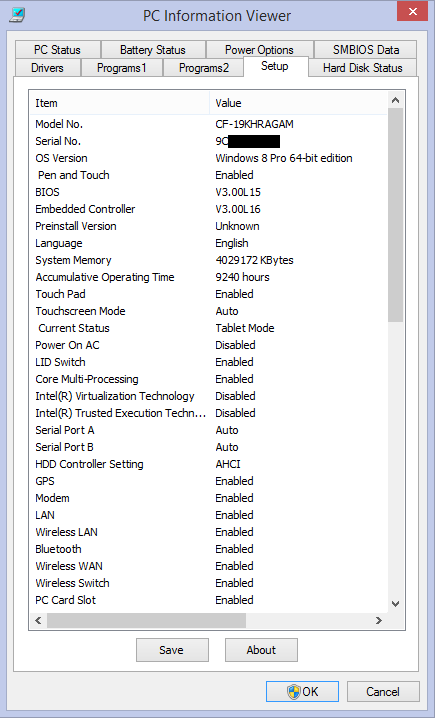Select the Accumulative Operating Time row
Screen dimensions: 435x718
(x=208, y=277)
